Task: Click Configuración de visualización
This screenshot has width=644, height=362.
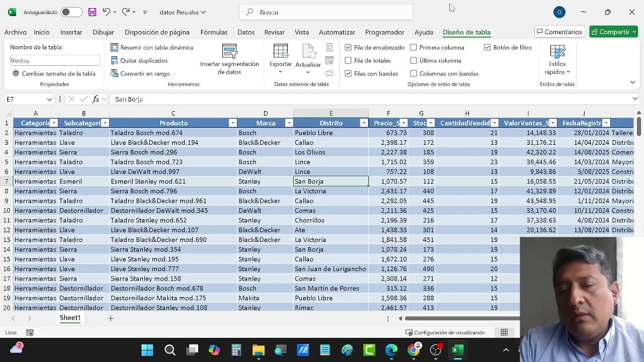Action: click(445, 332)
